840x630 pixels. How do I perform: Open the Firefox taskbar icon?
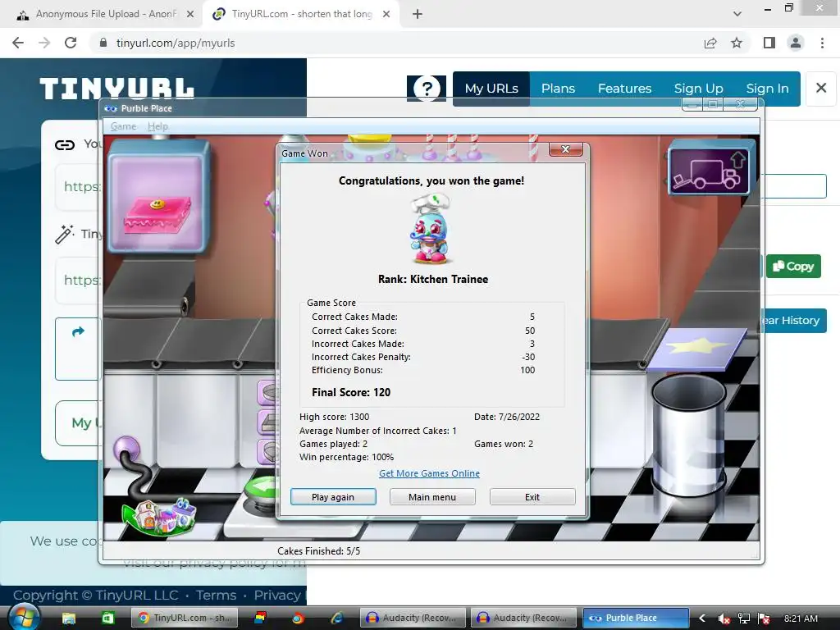[x=298, y=619]
